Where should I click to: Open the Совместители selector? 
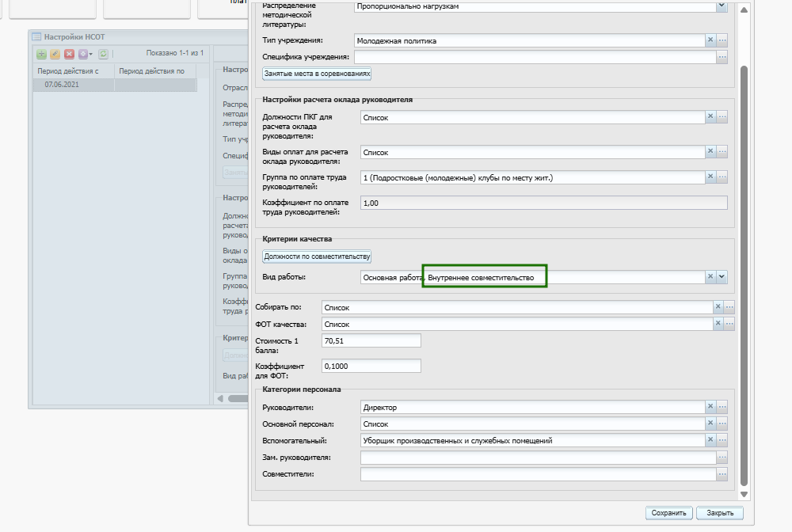click(x=722, y=474)
